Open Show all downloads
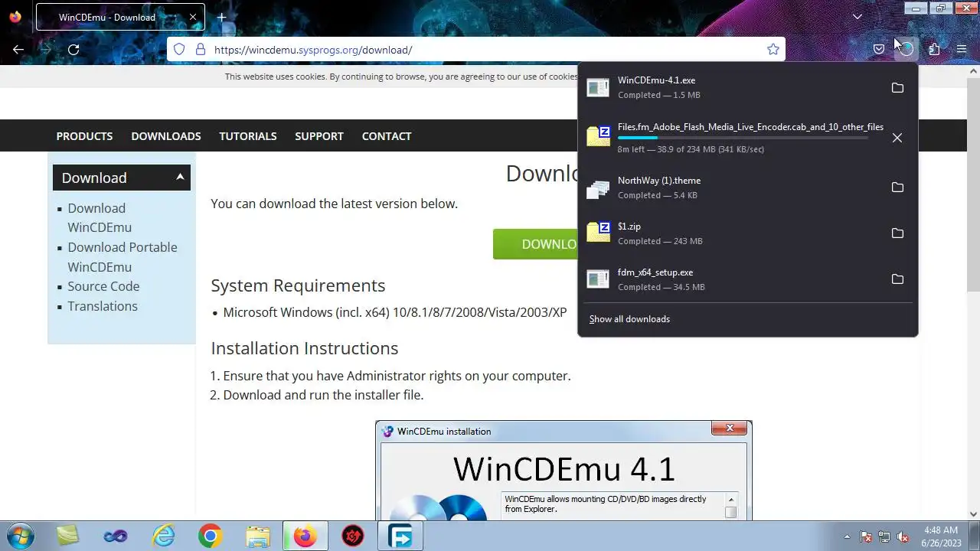The image size is (980, 551). 629,319
